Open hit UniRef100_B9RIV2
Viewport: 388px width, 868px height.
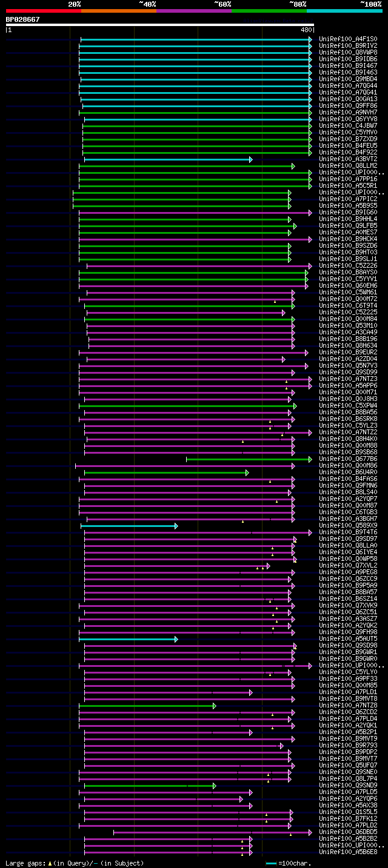click(x=348, y=46)
